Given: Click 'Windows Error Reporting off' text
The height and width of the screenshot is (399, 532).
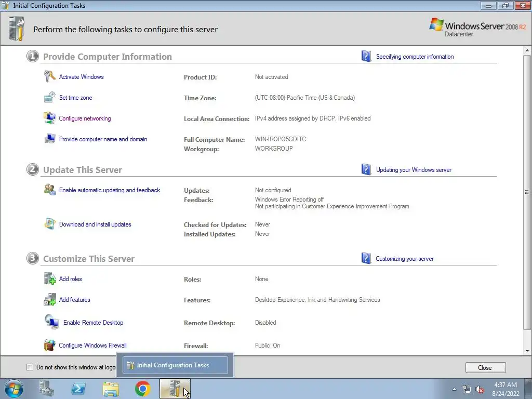Looking at the screenshot, I should tap(289, 199).
